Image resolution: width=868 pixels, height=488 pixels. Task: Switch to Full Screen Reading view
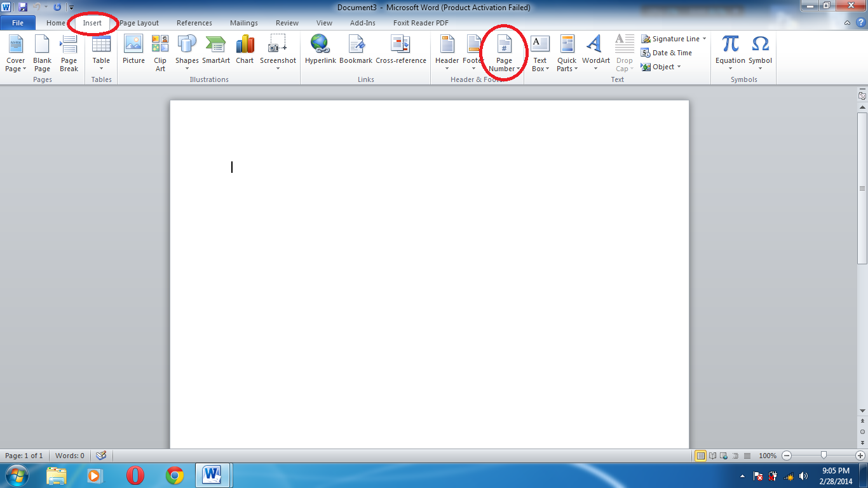[713, 456]
